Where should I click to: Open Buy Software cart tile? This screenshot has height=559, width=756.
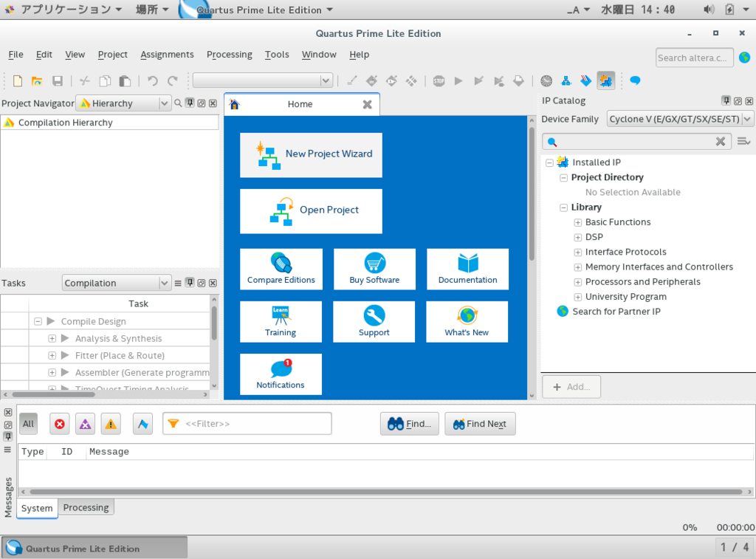click(374, 269)
